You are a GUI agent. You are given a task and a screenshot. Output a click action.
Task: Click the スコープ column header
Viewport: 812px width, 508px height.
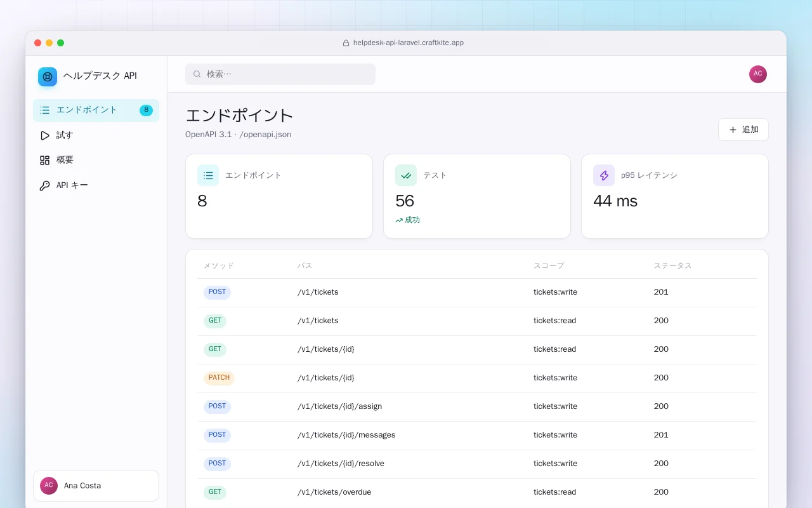(549, 266)
